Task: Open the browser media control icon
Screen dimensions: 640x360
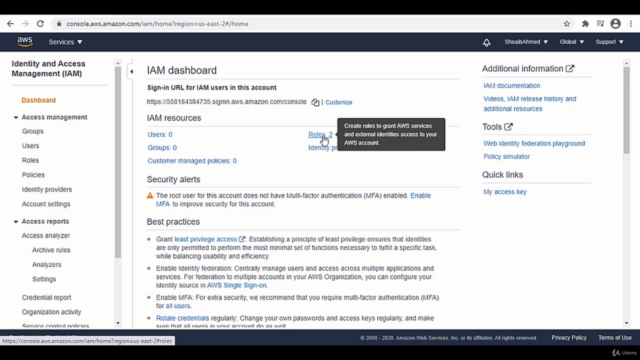Action: point(600,24)
